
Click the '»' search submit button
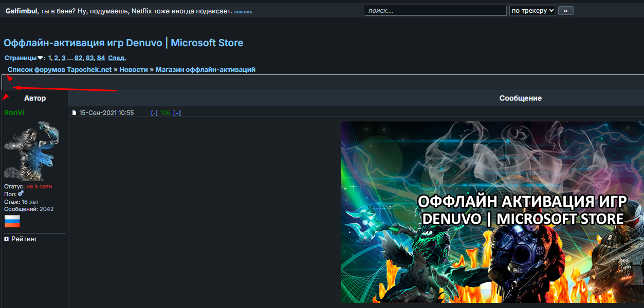tap(565, 10)
